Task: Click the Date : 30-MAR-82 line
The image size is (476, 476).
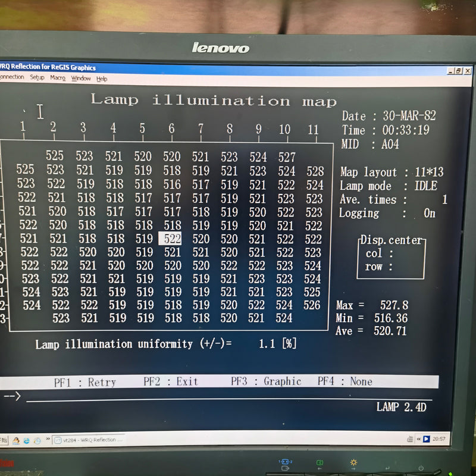Action: tap(389, 115)
